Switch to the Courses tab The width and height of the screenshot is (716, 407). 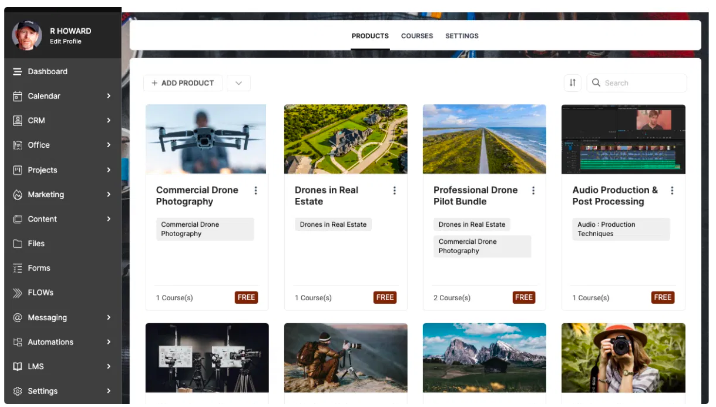[417, 36]
